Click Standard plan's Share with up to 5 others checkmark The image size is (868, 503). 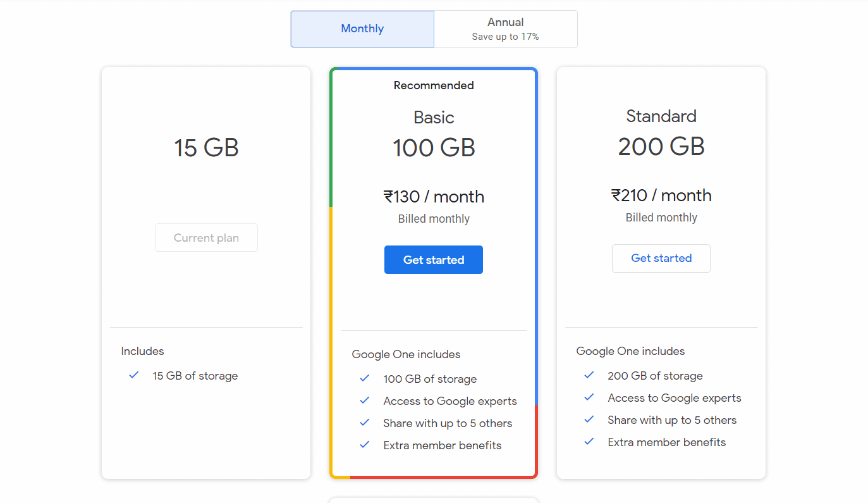coord(589,419)
